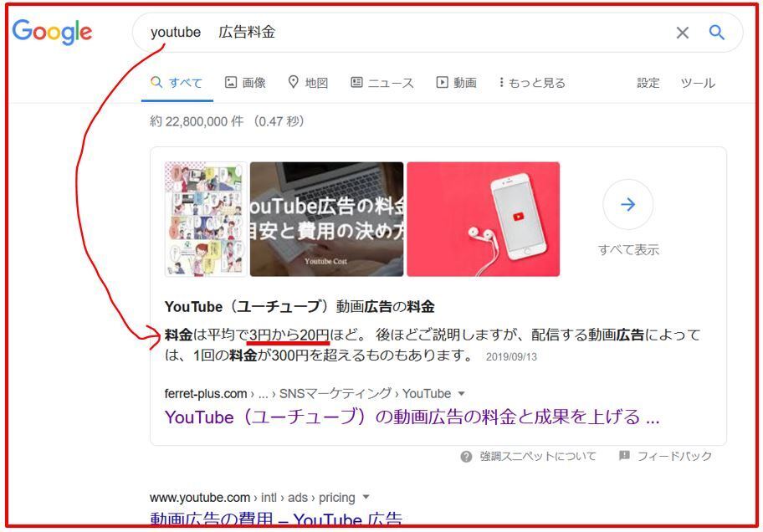This screenshot has width=763, height=532.
Task: Click the blue magnifier search icon
Action: click(716, 32)
